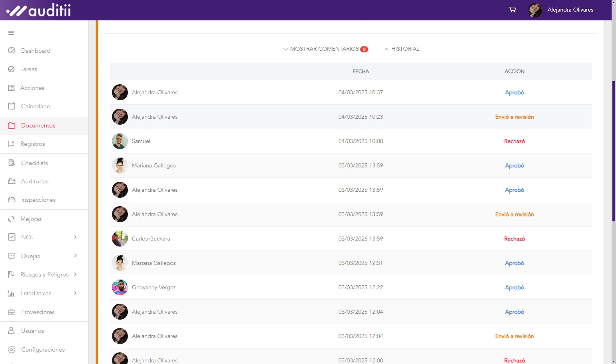Click the Tareas checkmark icon
The image size is (616, 364).
tap(11, 69)
